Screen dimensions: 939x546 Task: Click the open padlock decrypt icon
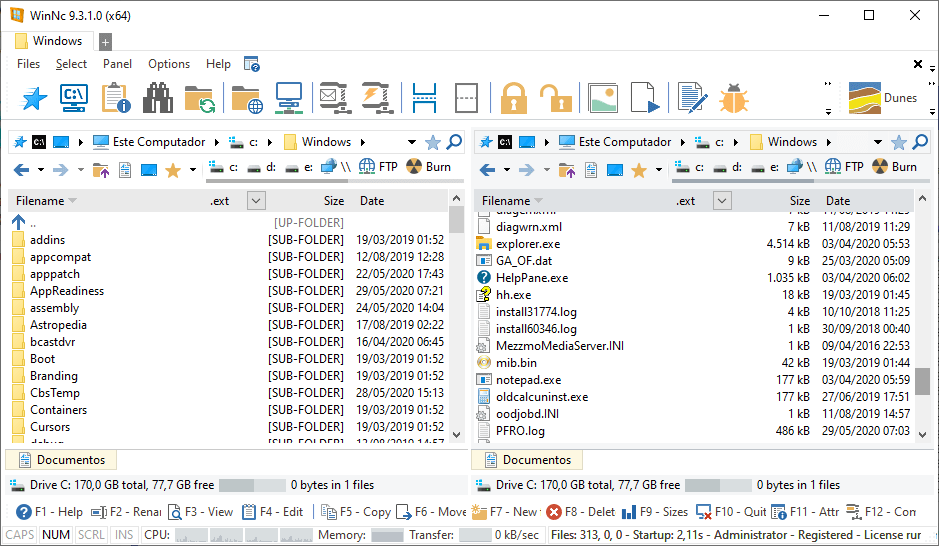pos(553,98)
